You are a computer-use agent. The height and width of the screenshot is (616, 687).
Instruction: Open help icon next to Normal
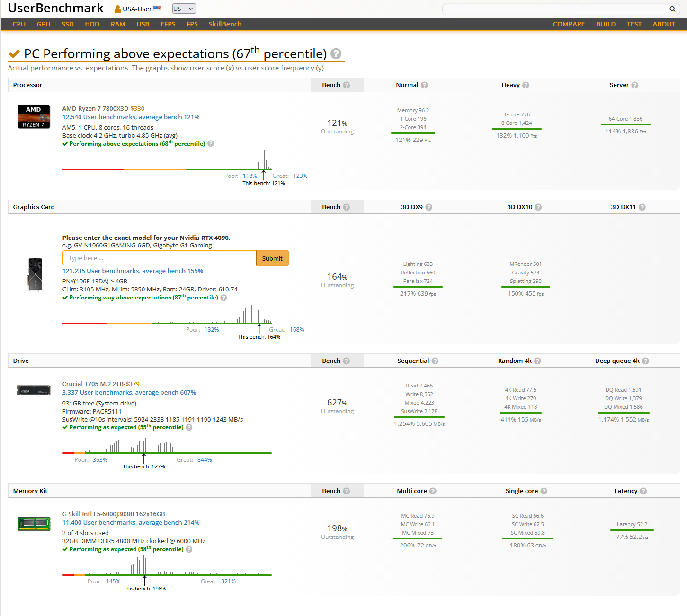coord(424,85)
